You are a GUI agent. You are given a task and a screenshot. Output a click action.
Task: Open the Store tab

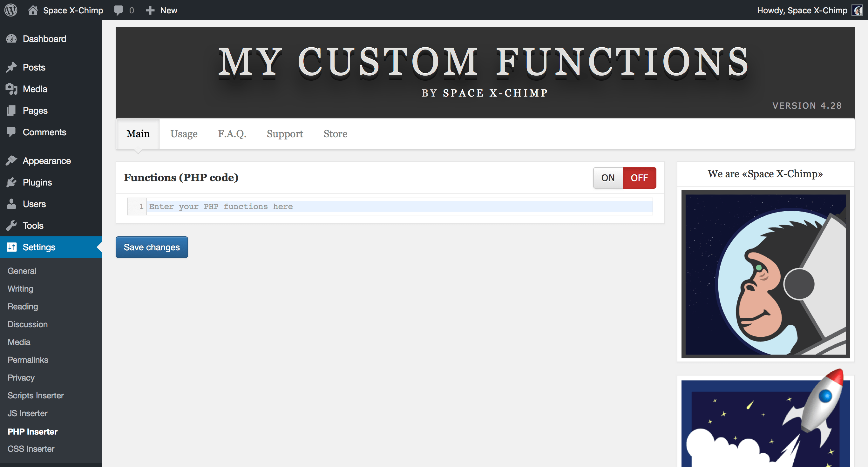[x=335, y=134]
